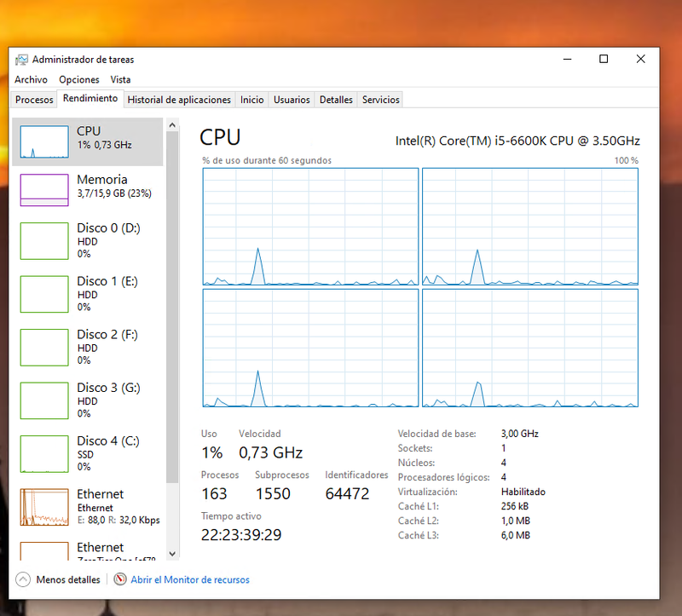Image resolution: width=682 pixels, height=616 pixels.
Task: Open the Servicios tab
Action: click(380, 100)
